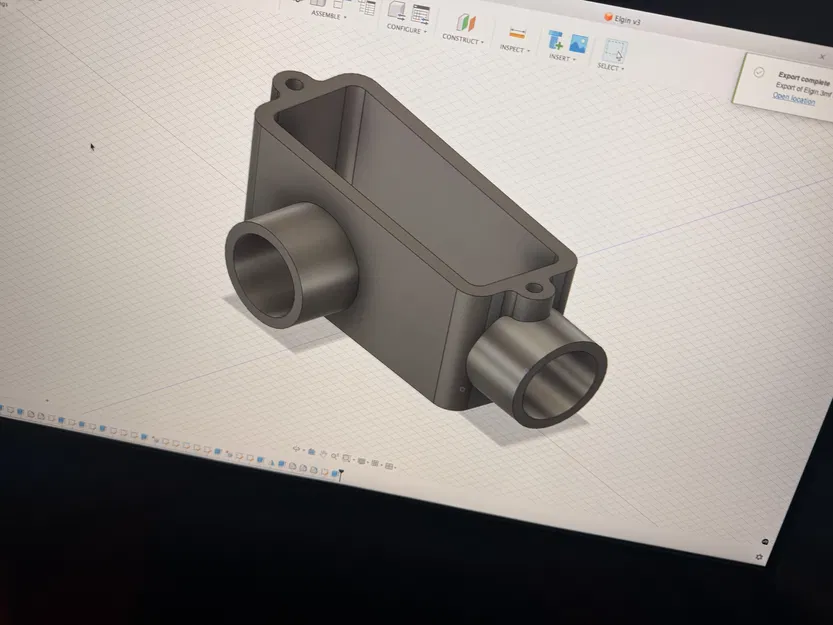Open Display Settings in navigation bar

tap(360, 461)
